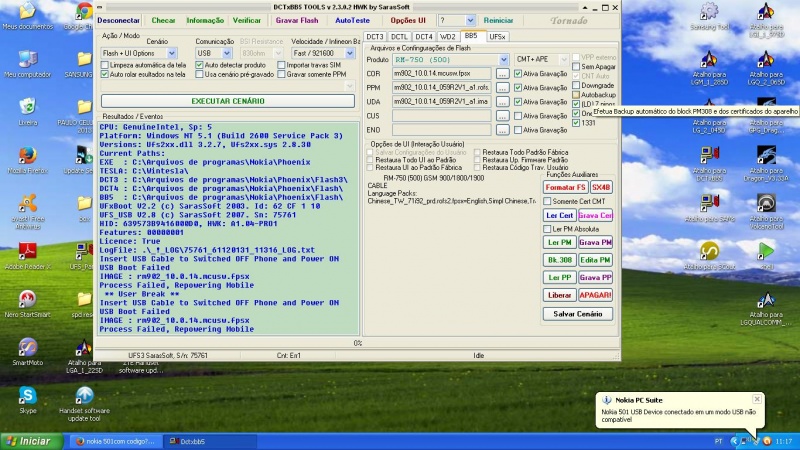This screenshot has width=800, height=450.
Task: Open avast! Free Antivirus desktop icon
Action: pos(28,212)
